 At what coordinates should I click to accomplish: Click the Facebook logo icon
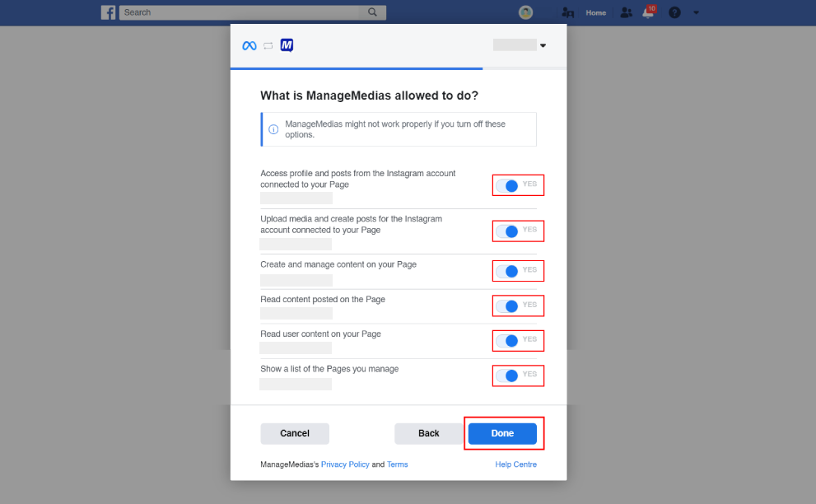(x=108, y=12)
